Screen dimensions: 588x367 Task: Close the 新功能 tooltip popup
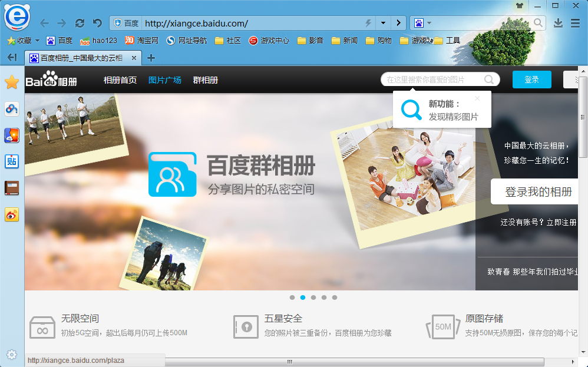tap(477, 98)
